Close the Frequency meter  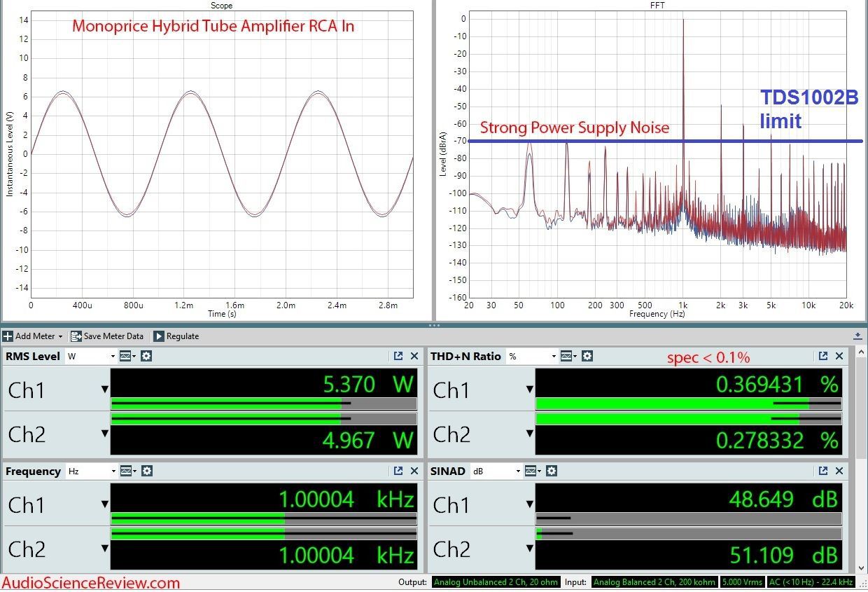(414, 471)
